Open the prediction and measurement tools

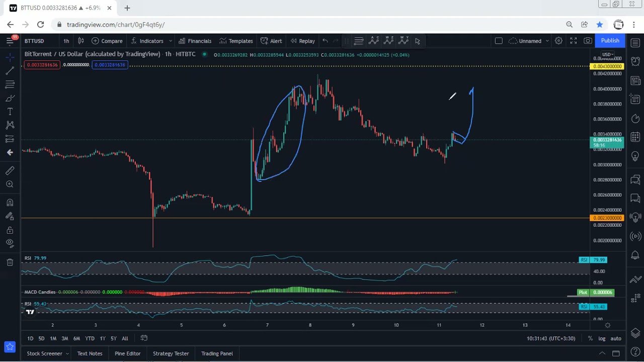(x=10, y=138)
